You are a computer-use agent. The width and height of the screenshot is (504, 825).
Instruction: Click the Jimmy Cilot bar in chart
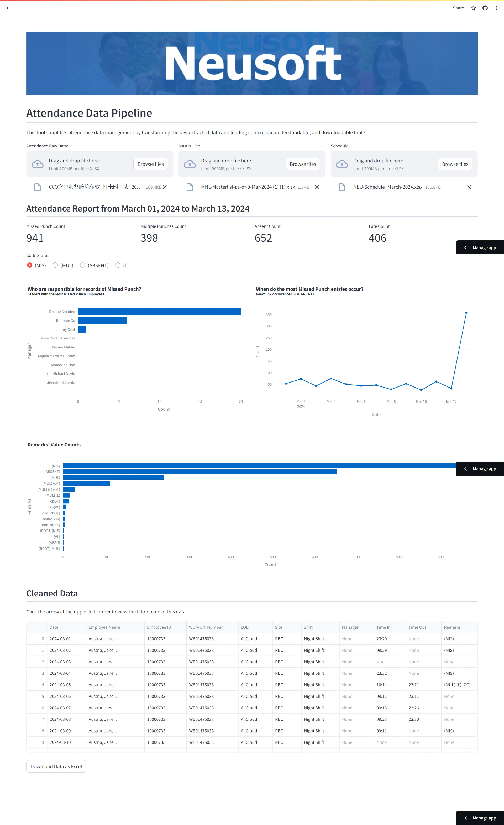point(82,329)
